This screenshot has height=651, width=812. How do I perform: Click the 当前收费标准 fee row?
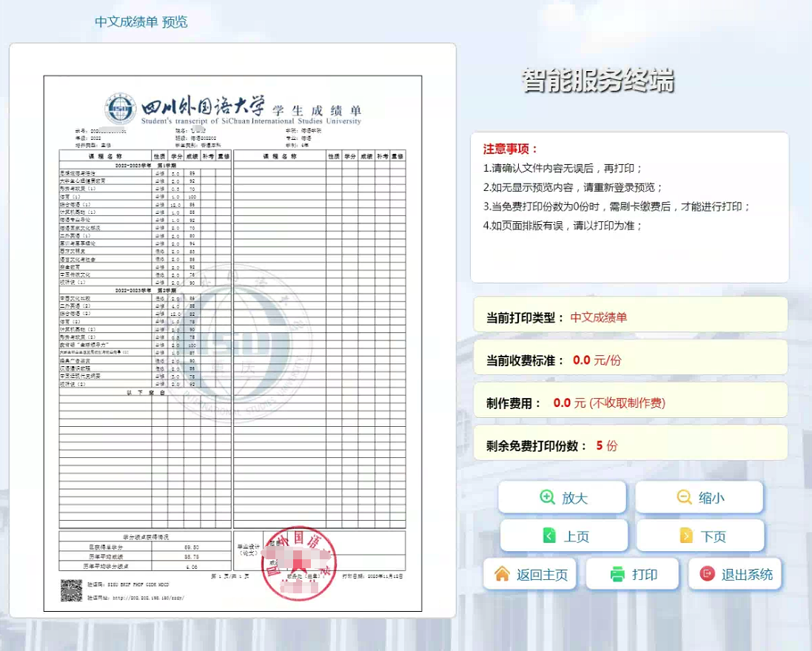pos(629,360)
